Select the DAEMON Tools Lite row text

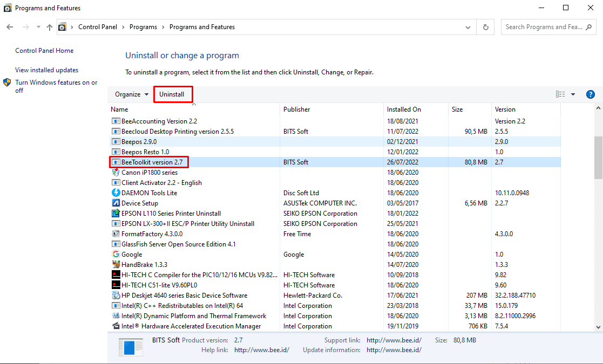(149, 193)
